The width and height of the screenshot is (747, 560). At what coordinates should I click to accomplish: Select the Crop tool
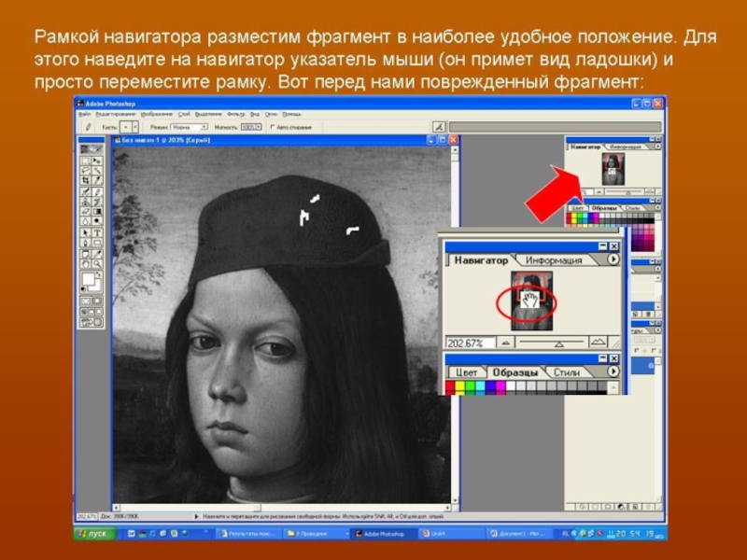click(86, 180)
